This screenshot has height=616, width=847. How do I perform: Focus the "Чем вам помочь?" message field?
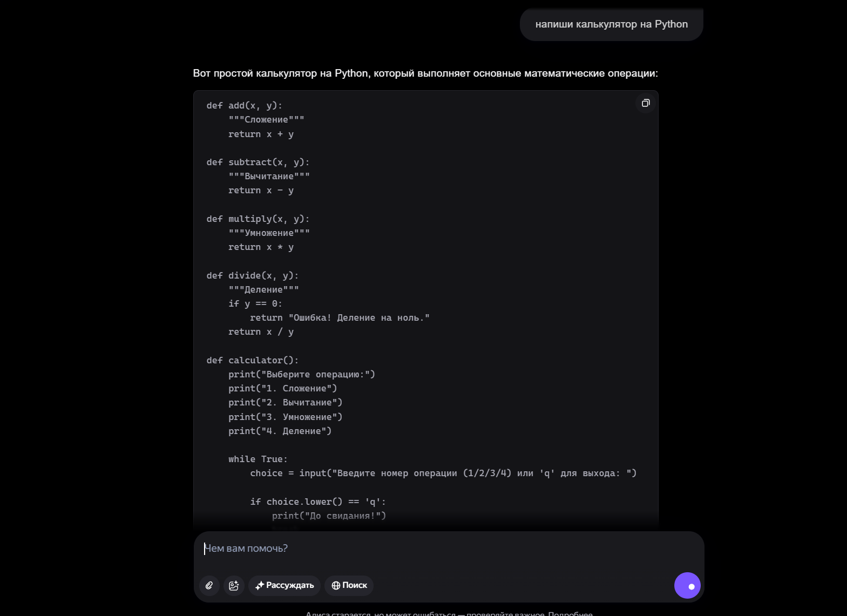click(448, 549)
